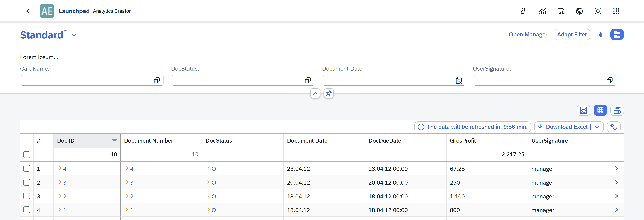Image resolution: width=644 pixels, height=220 pixels.
Task: Refresh the data now
Action: [421, 127]
